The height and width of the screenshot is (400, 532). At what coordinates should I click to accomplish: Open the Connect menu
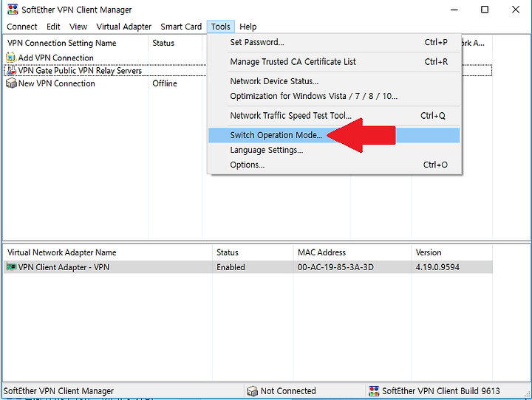coord(21,27)
